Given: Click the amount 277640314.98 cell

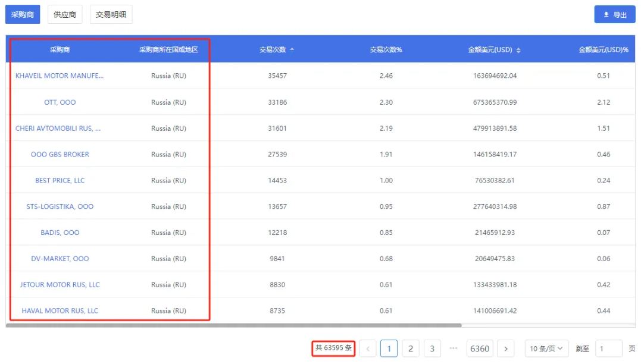Looking at the screenshot, I should click(495, 206).
